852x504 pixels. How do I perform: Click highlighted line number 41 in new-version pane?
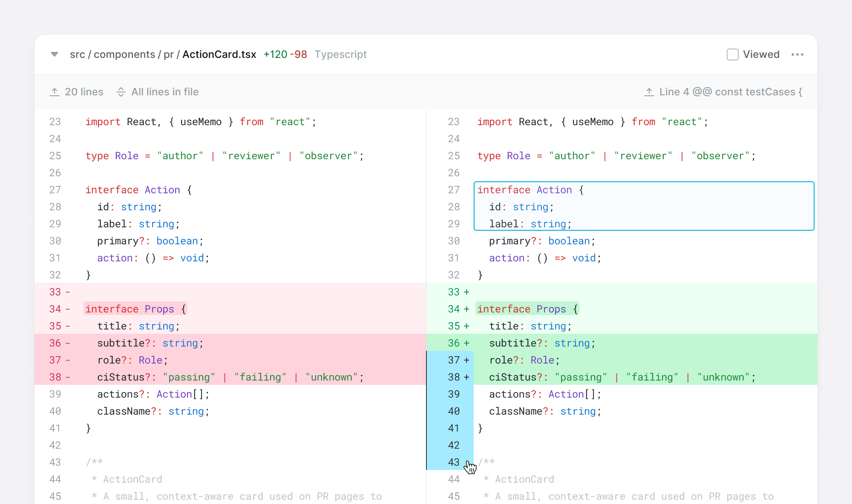pos(454,428)
